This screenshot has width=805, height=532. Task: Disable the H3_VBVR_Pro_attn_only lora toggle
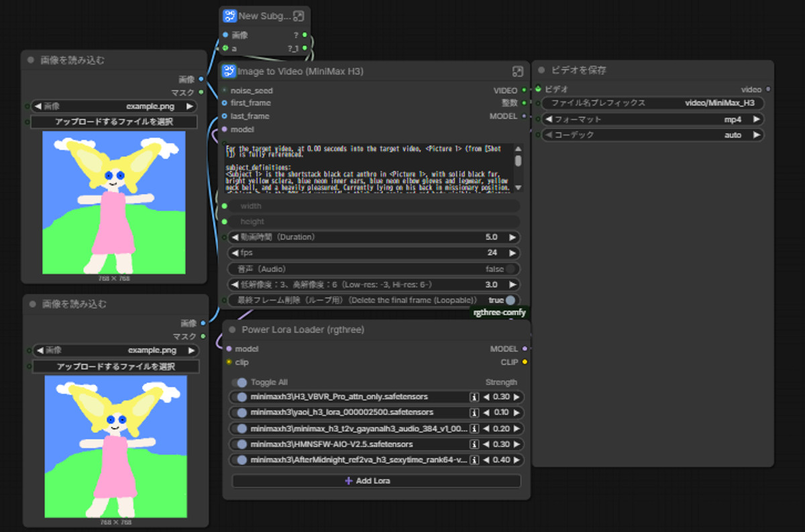click(240, 396)
